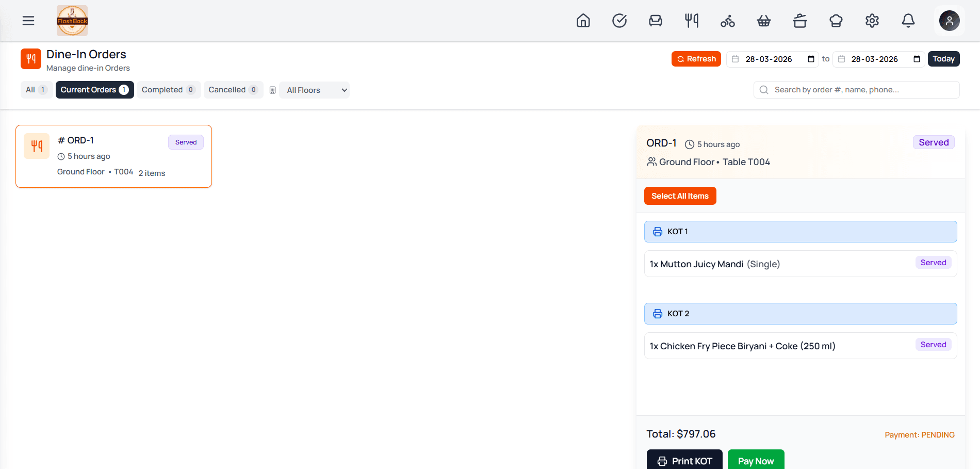
Task: Switch to the All orders tab
Action: 36,90
